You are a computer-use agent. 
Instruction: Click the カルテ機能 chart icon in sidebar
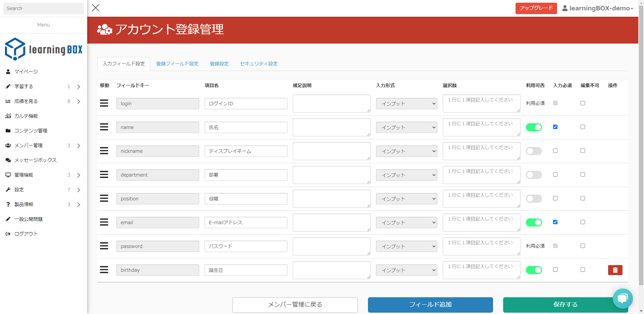tap(8, 116)
